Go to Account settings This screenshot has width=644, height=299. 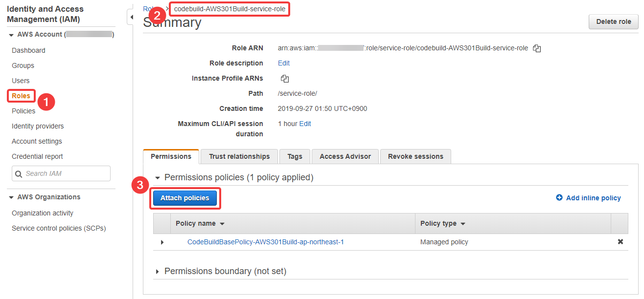pyautogui.click(x=37, y=141)
